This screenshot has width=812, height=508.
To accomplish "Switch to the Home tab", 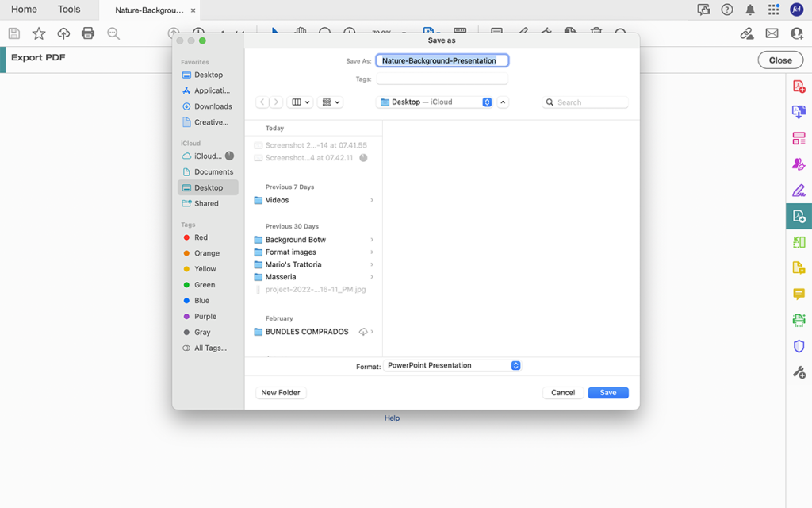I will click(x=24, y=9).
